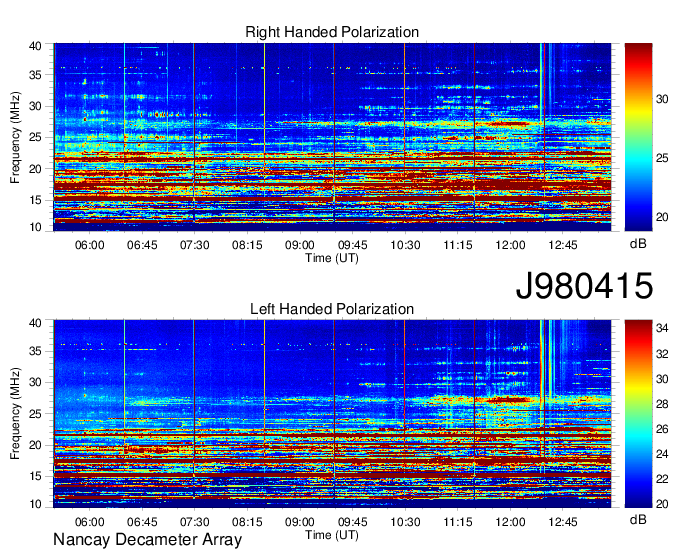Viewport: 680px width, 552px height.
Task: Click the top spectrogram color bar
Action: (x=638, y=137)
